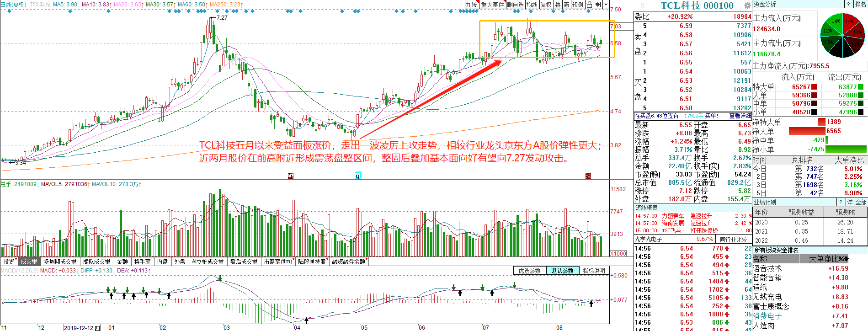Open the settings gear beside TCL科技 title
The width and height of the screenshot is (868, 331).
click(x=747, y=5)
